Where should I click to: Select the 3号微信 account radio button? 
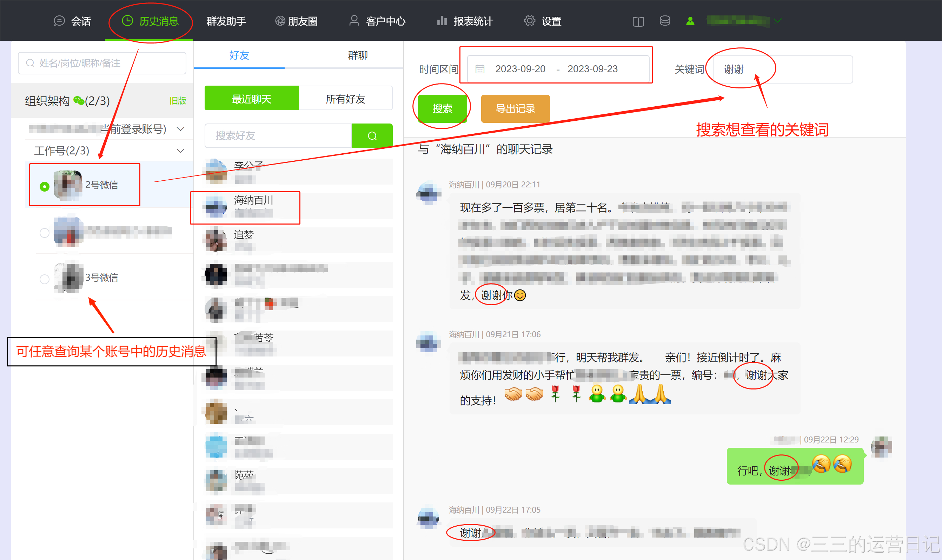pyautogui.click(x=45, y=279)
